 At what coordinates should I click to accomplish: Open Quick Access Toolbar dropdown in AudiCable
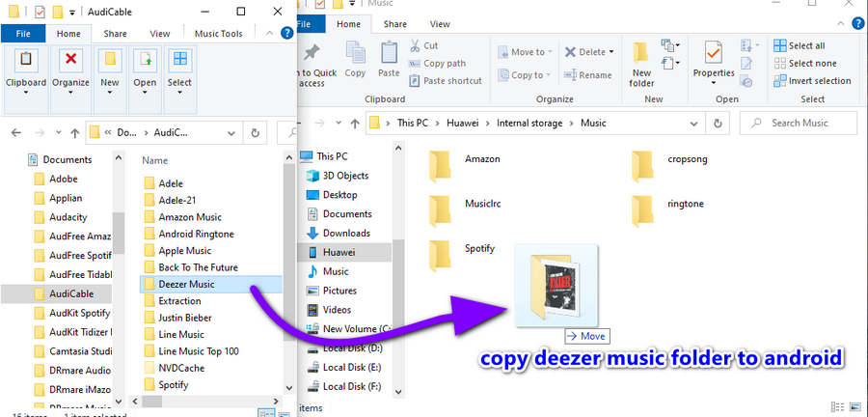click(x=72, y=12)
